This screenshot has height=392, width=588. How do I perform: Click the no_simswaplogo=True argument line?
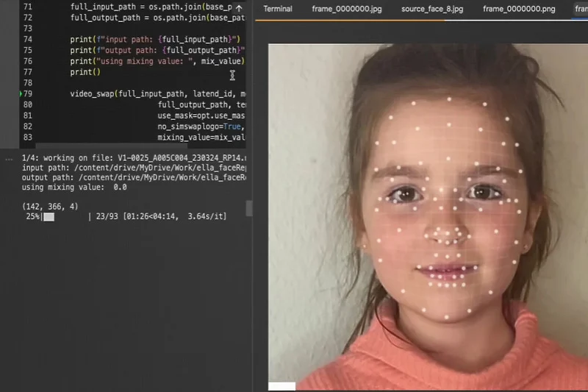tap(201, 126)
